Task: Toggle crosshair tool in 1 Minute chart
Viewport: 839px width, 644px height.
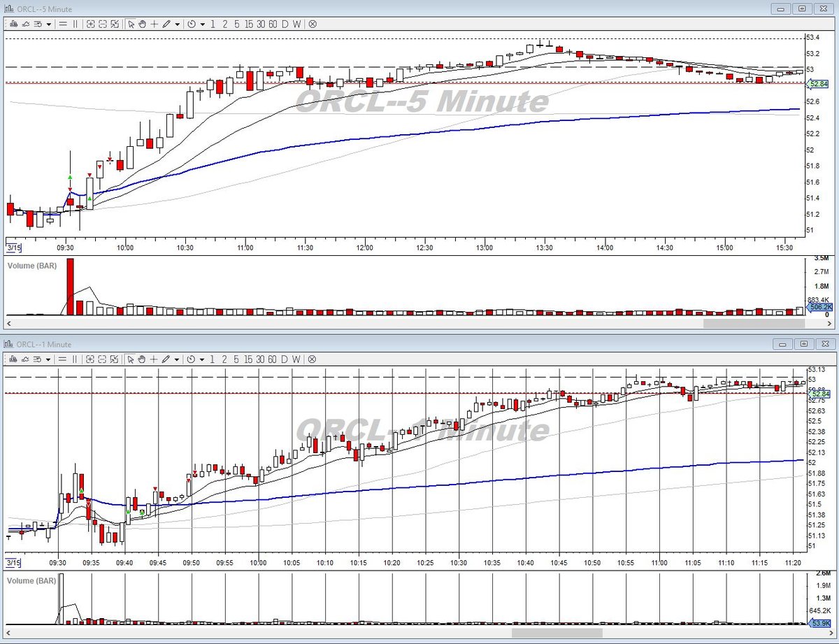Action: [x=154, y=359]
